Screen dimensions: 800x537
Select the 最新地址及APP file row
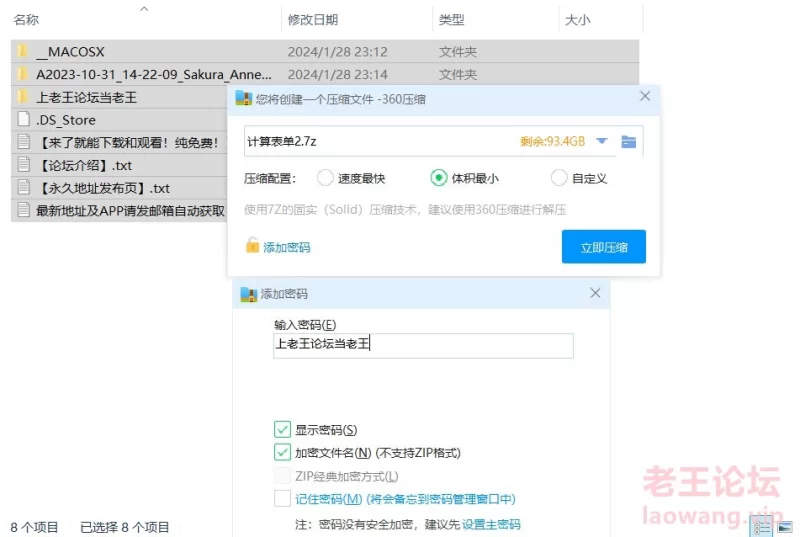coord(119,210)
